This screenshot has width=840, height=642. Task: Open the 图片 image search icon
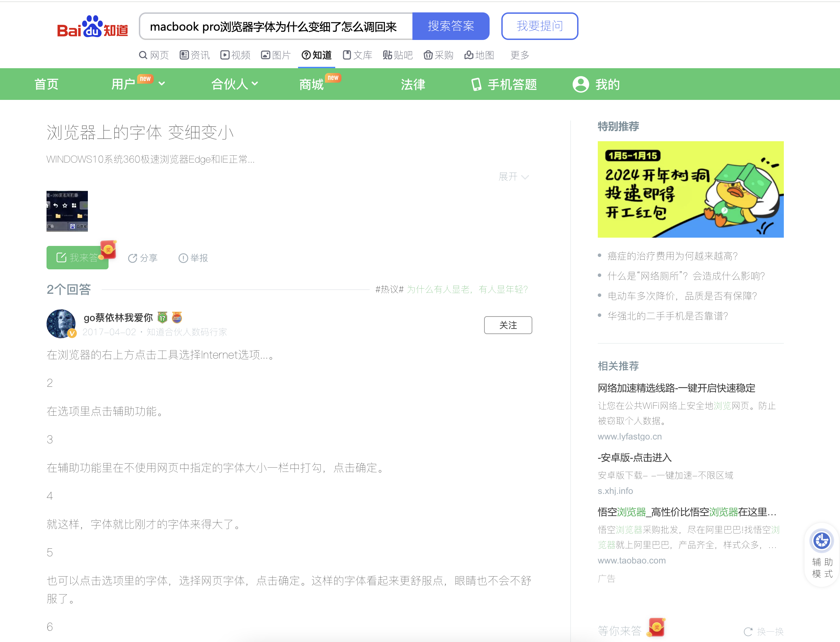[265, 55]
